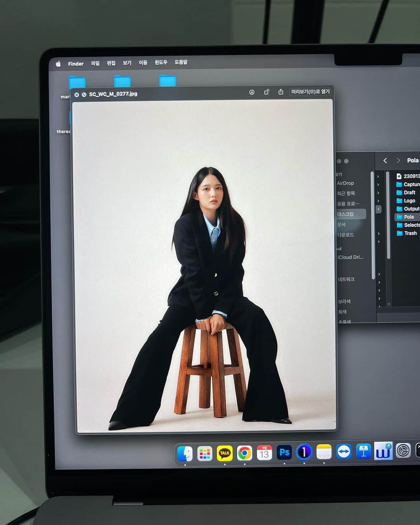Launch Photoshop from the Dock
Viewport: 420px width, 525px height.
coord(284,452)
